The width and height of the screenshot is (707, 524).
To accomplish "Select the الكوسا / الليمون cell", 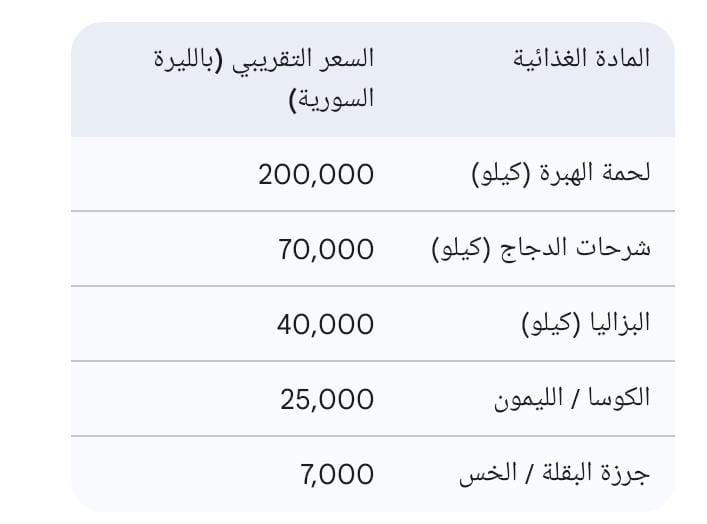I will click(572, 398).
